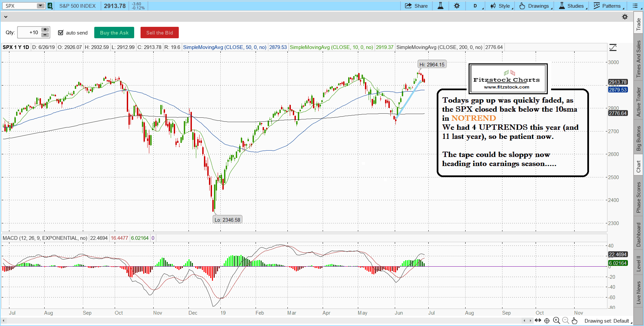This screenshot has width=644, height=326.
Task: Click the expand/compress time axis icon
Action: coord(538,321)
